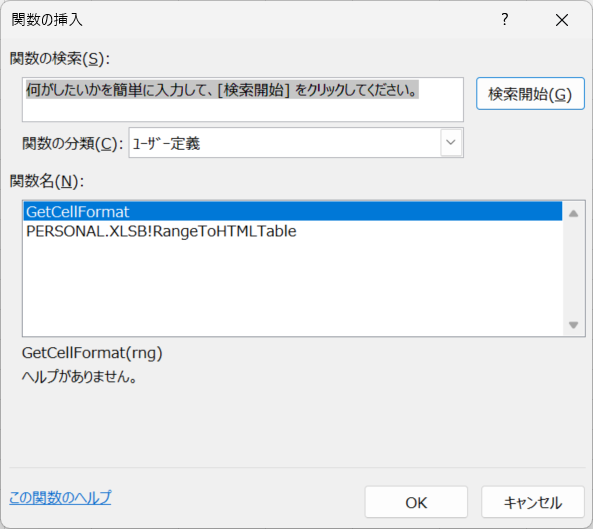Viewport: 593px width, 529px height.
Task: Click the 関数の挿入 title bar
Action: pos(246,20)
